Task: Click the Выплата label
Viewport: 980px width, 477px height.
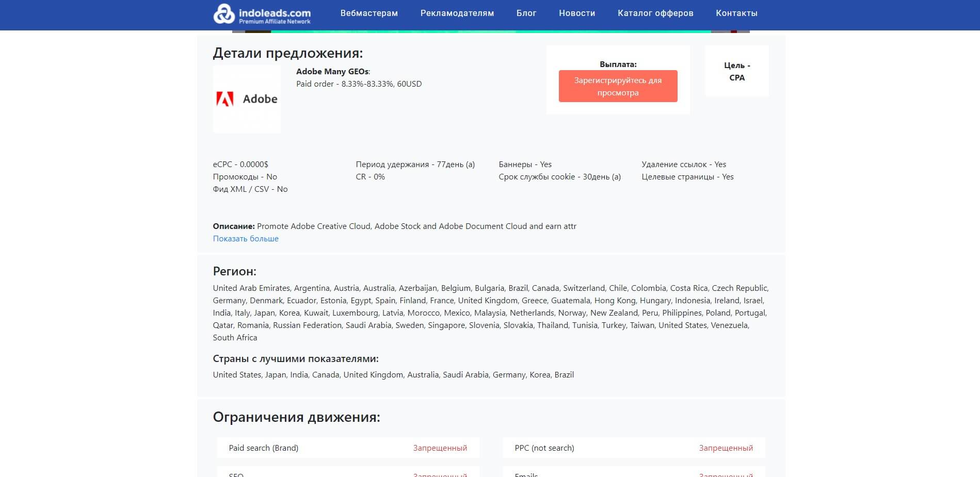Action: pyautogui.click(x=618, y=64)
